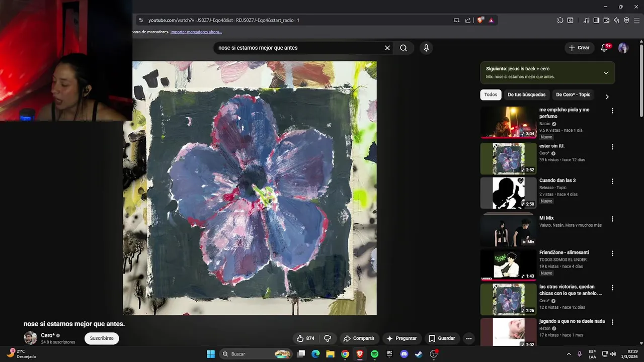Expand the 'Siguiente' mix playlist chevron
The height and width of the screenshot is (362, 644).
coord(606,73)
